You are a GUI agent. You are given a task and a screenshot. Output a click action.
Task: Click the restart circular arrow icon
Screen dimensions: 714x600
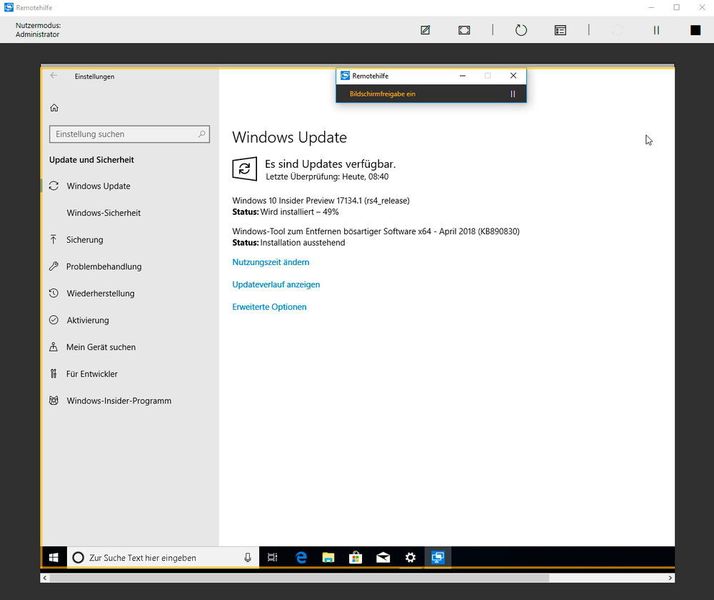point(521,30)
